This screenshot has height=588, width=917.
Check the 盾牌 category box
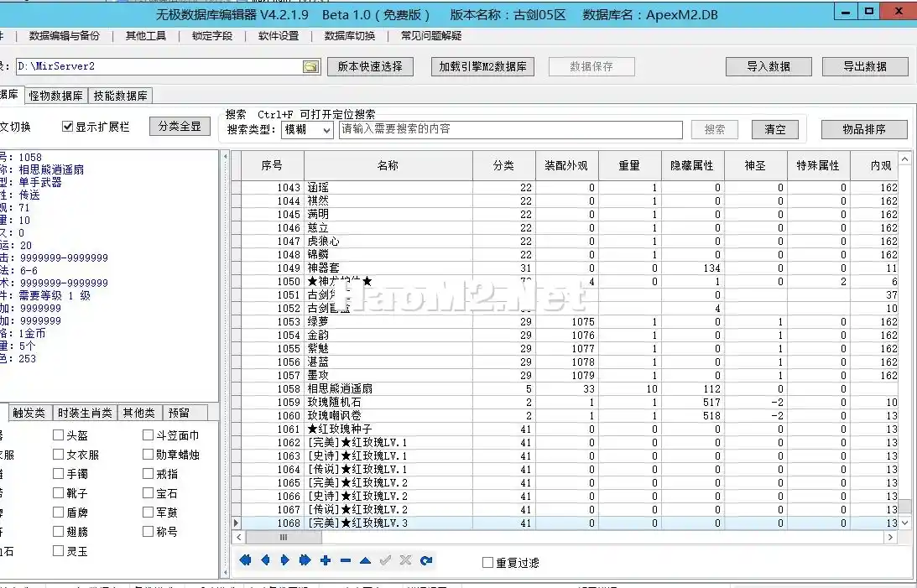click(58, 512)
